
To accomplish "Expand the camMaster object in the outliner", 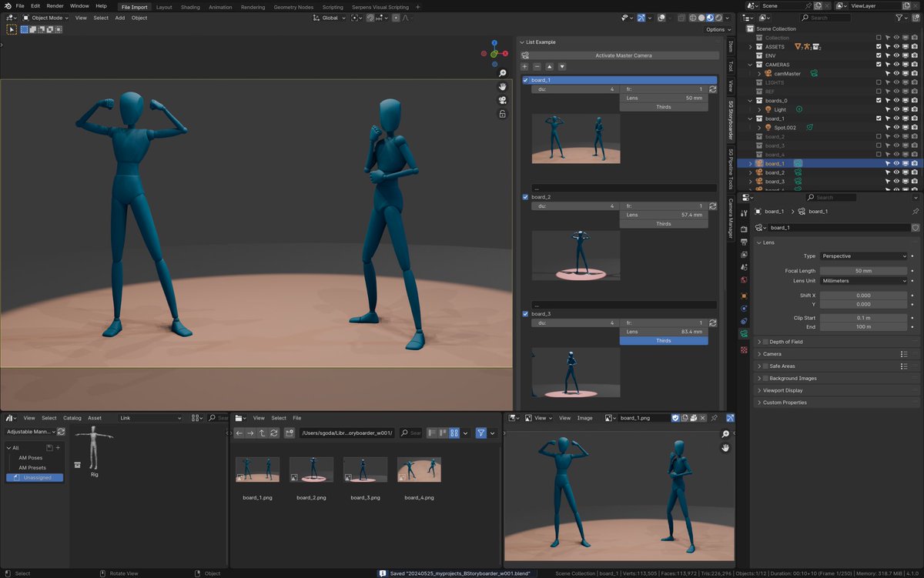I will tap(758, 73).
